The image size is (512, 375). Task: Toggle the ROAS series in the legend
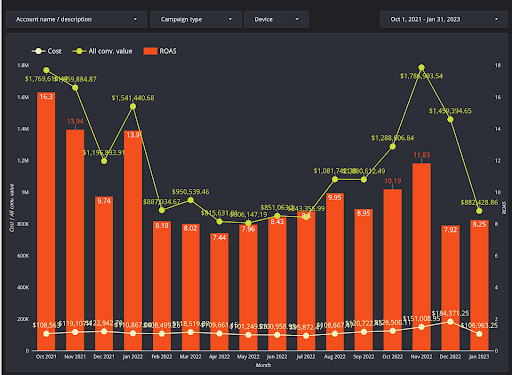(160, 51)
